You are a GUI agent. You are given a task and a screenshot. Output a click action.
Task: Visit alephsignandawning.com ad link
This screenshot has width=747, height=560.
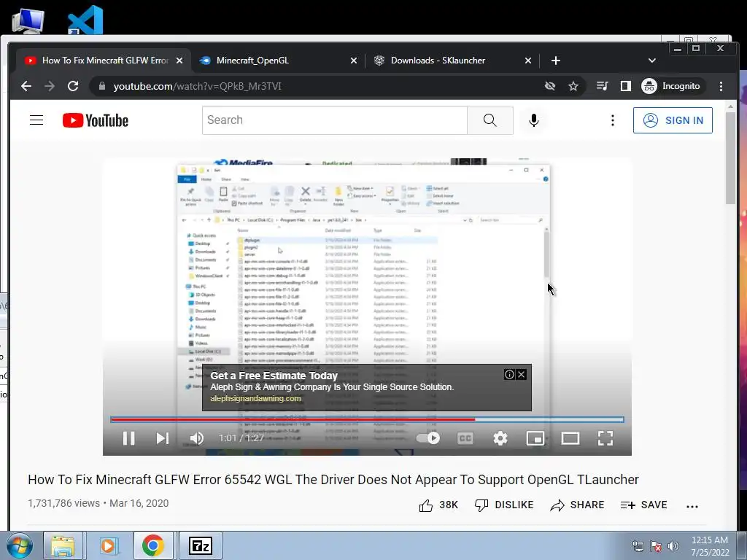click(255, 399)
